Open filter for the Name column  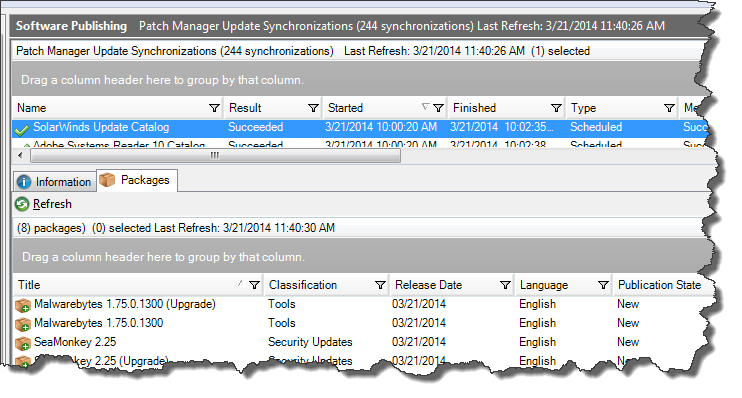214,108
